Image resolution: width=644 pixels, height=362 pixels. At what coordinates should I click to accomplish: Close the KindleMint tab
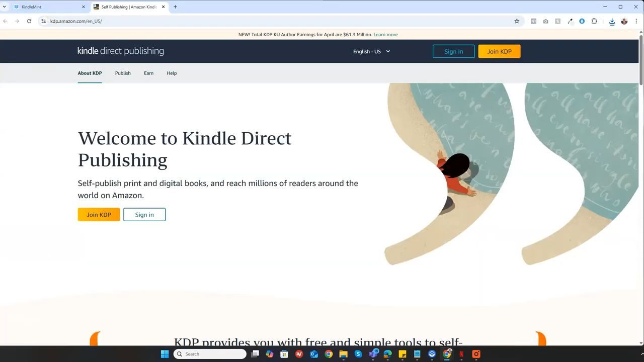tap(84, 7)
